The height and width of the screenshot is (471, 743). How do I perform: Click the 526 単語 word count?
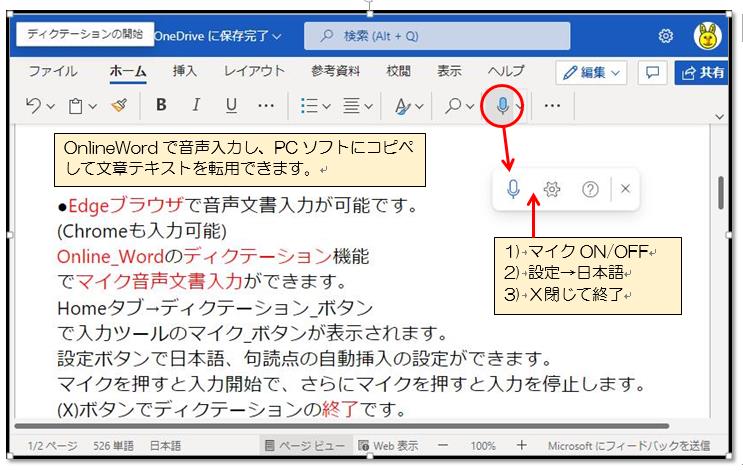point(113,446)
